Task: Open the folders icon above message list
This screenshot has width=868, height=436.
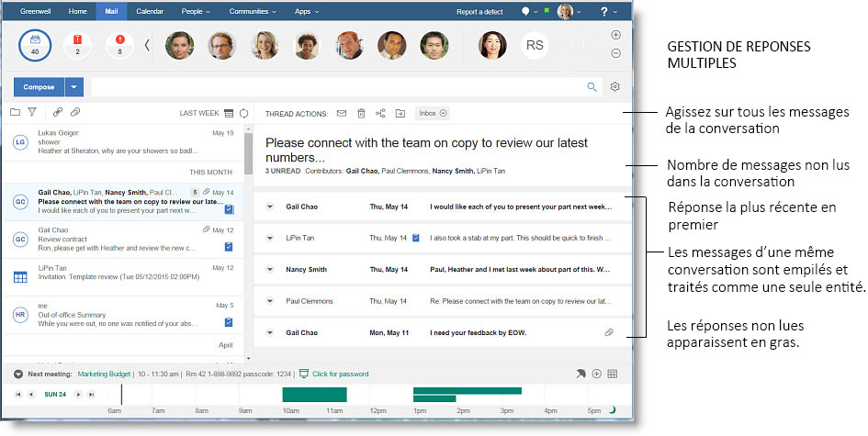Action: tap(15, 112)
